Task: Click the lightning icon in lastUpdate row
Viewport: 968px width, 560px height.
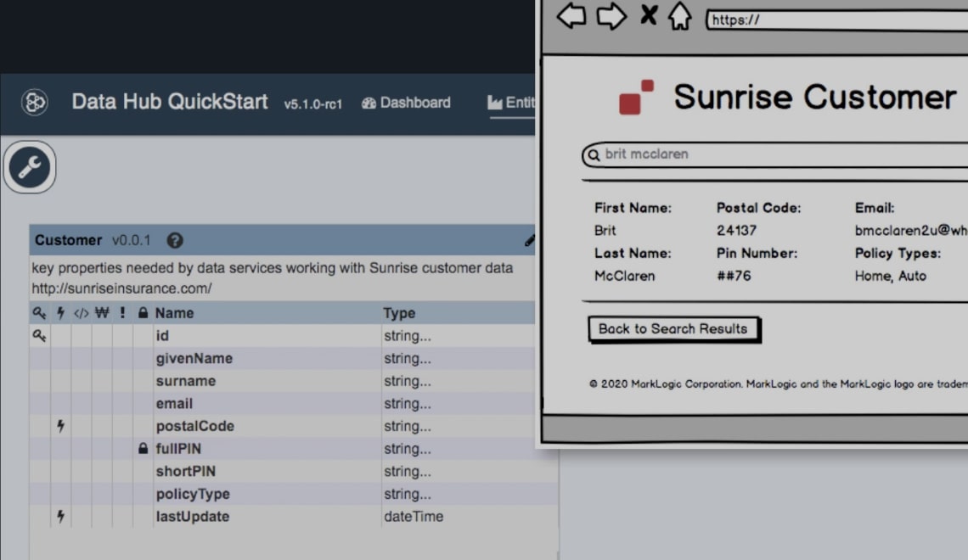Action: tap(60, 516)
